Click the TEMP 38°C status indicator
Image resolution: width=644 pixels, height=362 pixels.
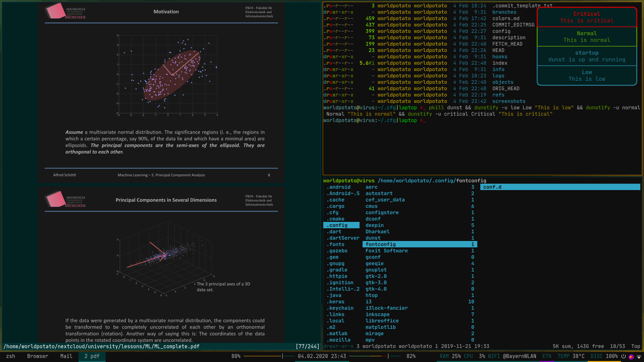(x=571, y=356)
